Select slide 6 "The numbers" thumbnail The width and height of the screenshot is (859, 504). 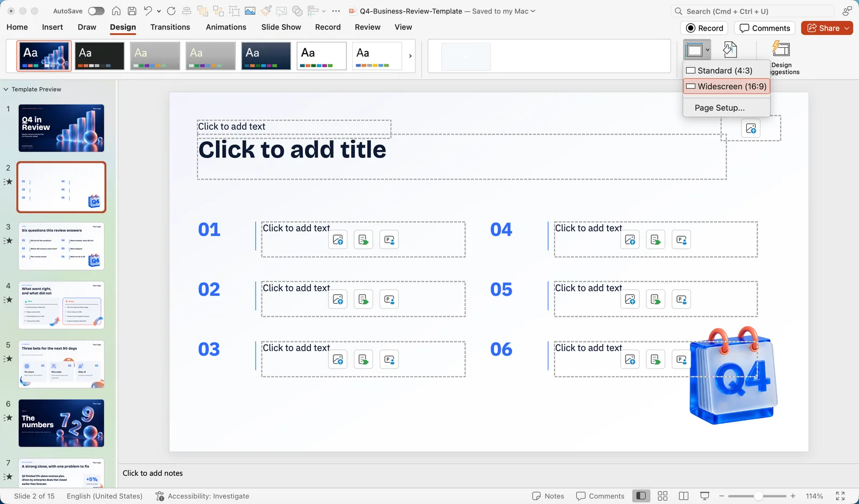[x=61, y=423]
